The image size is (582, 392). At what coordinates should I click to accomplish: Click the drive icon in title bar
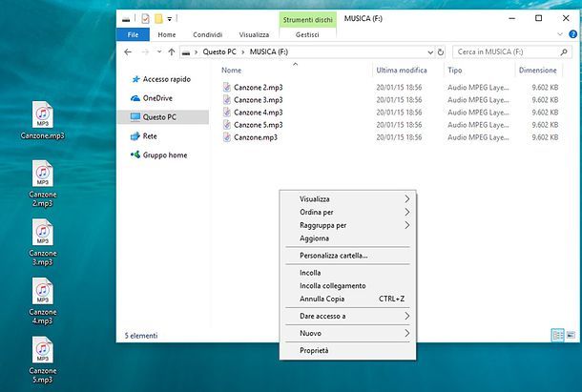tap(126, 19)
